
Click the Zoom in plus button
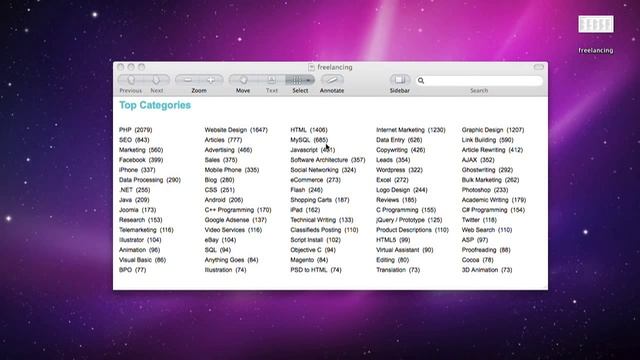tap(211, 80)
